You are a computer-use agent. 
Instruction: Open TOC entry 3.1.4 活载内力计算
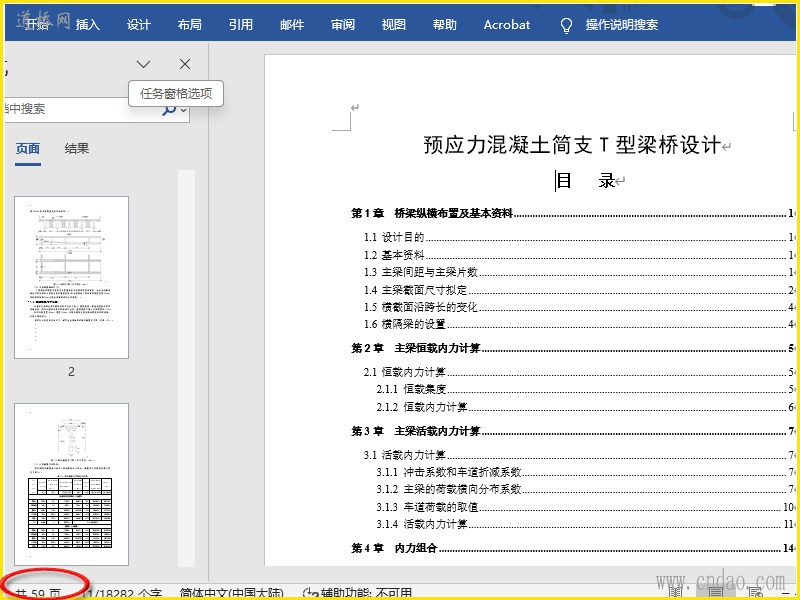(585, 524)
